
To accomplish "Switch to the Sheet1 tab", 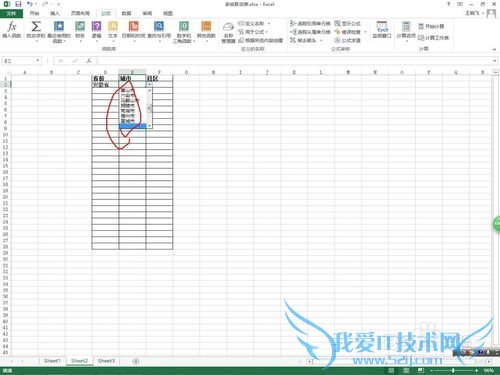I will click(x=52, y=361).
